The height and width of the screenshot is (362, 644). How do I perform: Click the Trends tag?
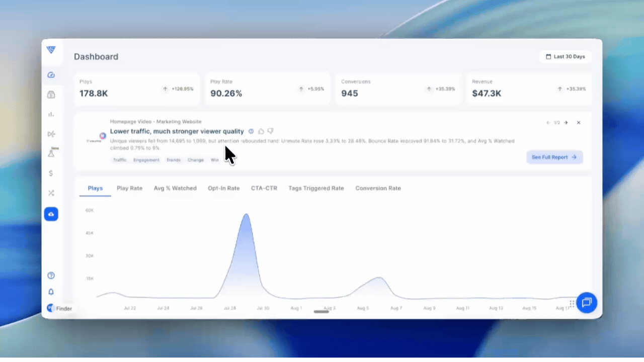point(174,160)
